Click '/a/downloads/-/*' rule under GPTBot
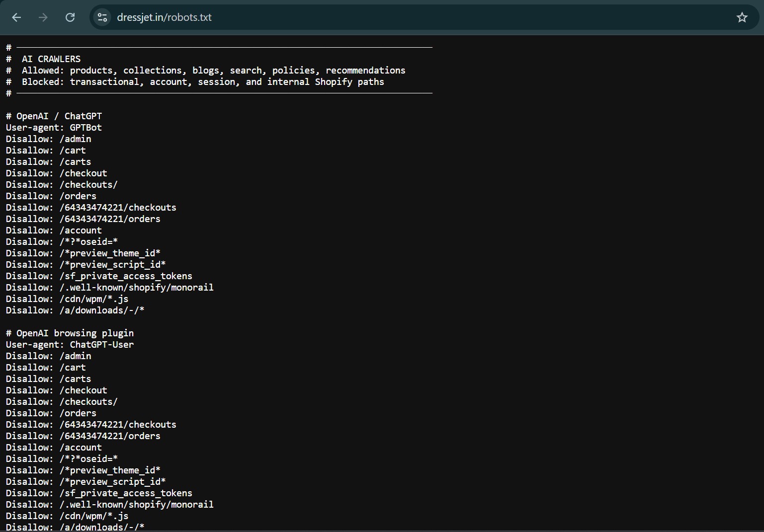The height and width of the screenshot is (532, 764). click(x=75, y=310)
